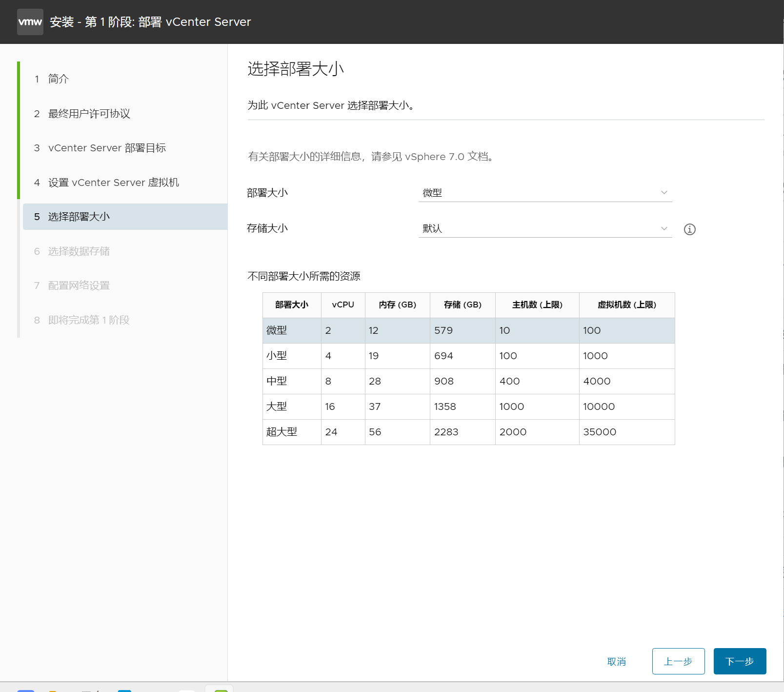The image size is (784, 692).
Task: Click storage value 579
Action: pyautogui.click(x=443, y=330)
